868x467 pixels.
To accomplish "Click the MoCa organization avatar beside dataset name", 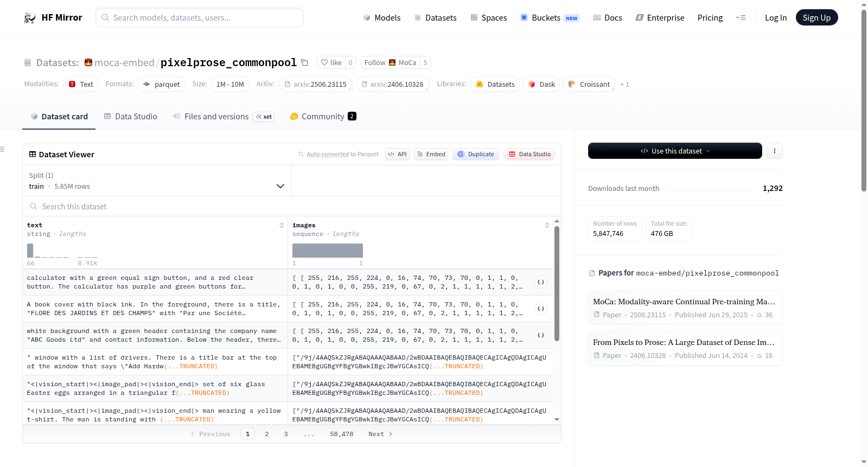I will click(88, 63).
